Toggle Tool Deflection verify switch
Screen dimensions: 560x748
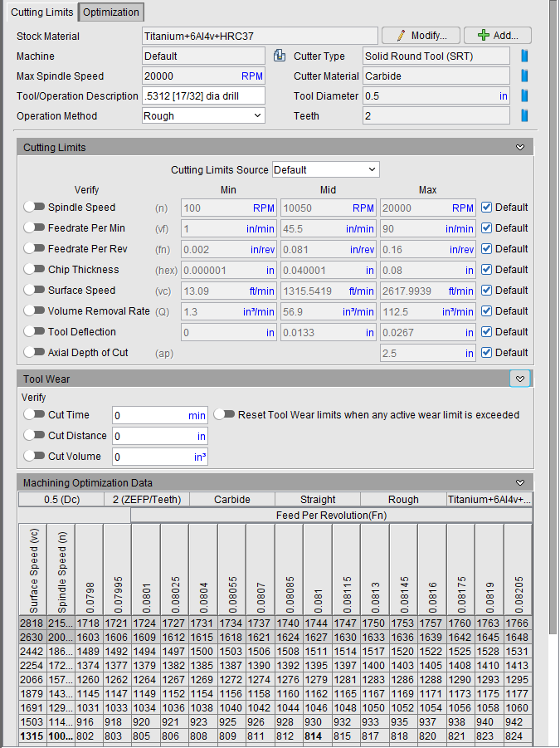click(x=34, y=331)
